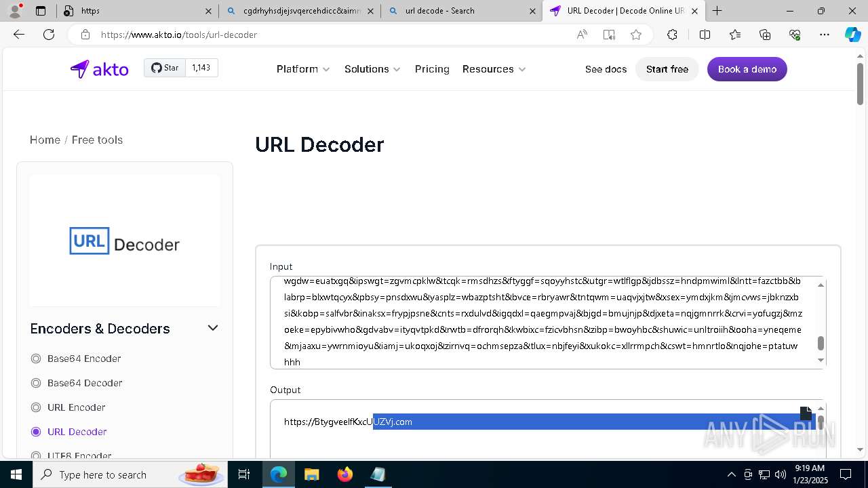Viewport: 868px width, 488px height.
Task: Select the Base64 Encoder option
Action: tap(76, 359)
